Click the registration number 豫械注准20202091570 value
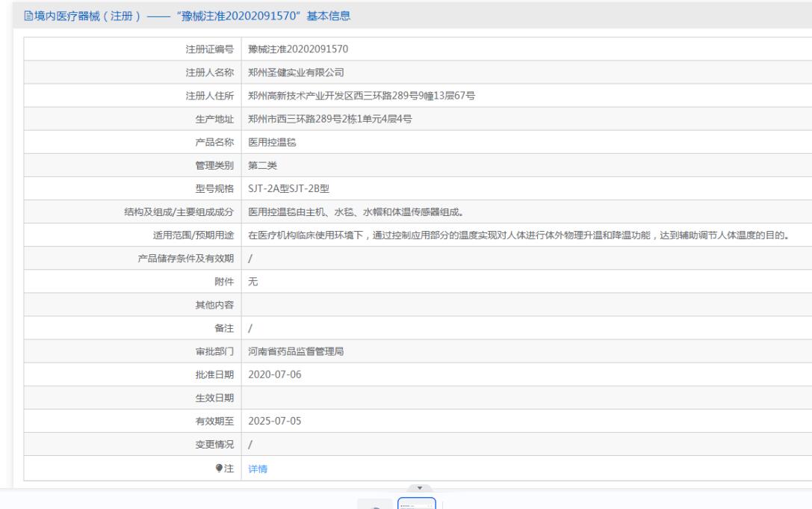The image size is (812, 509). point(298,49)
